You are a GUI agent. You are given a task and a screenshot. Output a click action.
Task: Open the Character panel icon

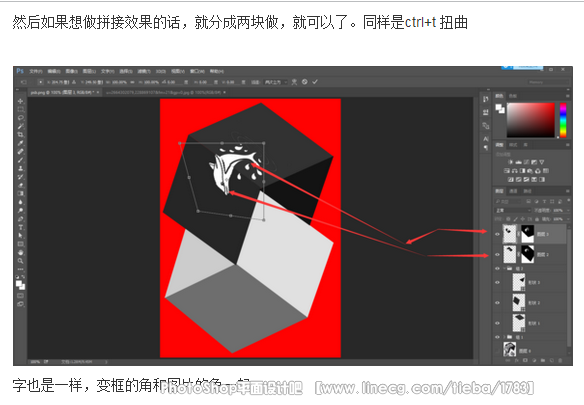coord(486,139)
